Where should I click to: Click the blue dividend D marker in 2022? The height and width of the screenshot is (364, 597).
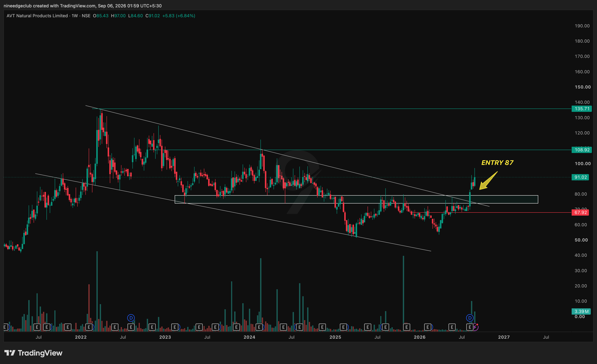(131, 318)
